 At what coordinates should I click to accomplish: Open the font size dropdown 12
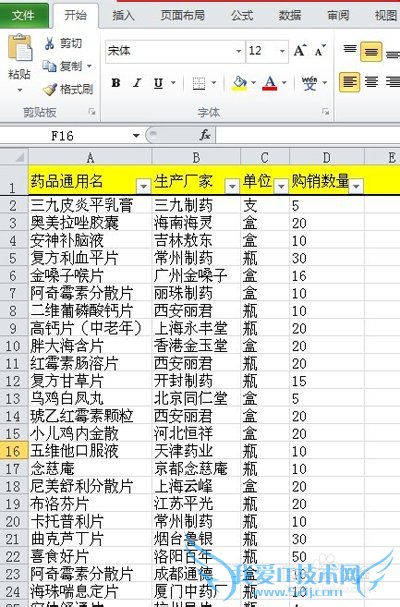282,51
